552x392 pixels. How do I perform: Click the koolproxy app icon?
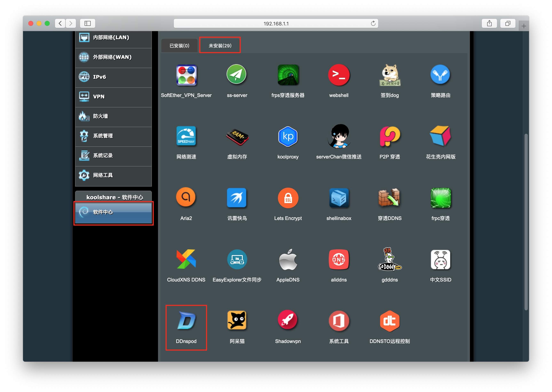288,136
